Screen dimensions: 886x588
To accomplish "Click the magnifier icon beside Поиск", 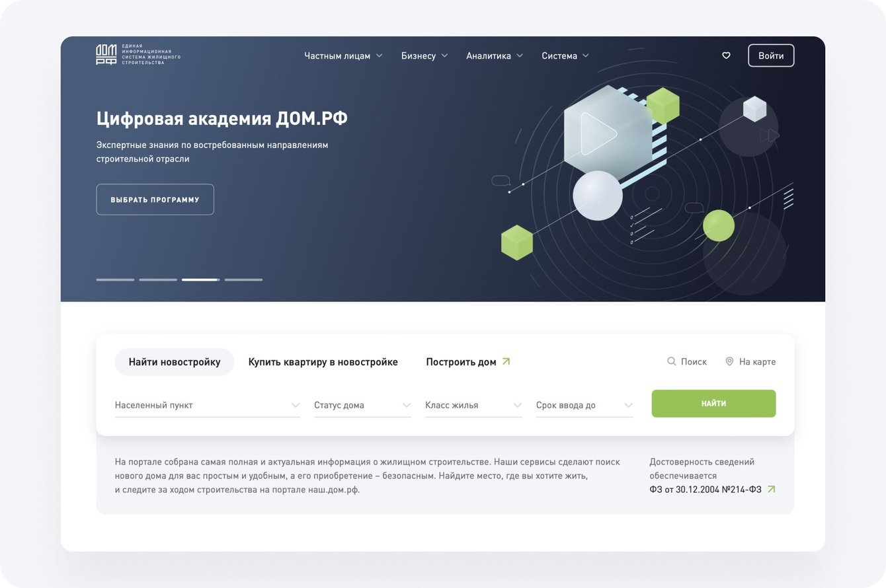I will pyautogui.click(x=672, y=361).
